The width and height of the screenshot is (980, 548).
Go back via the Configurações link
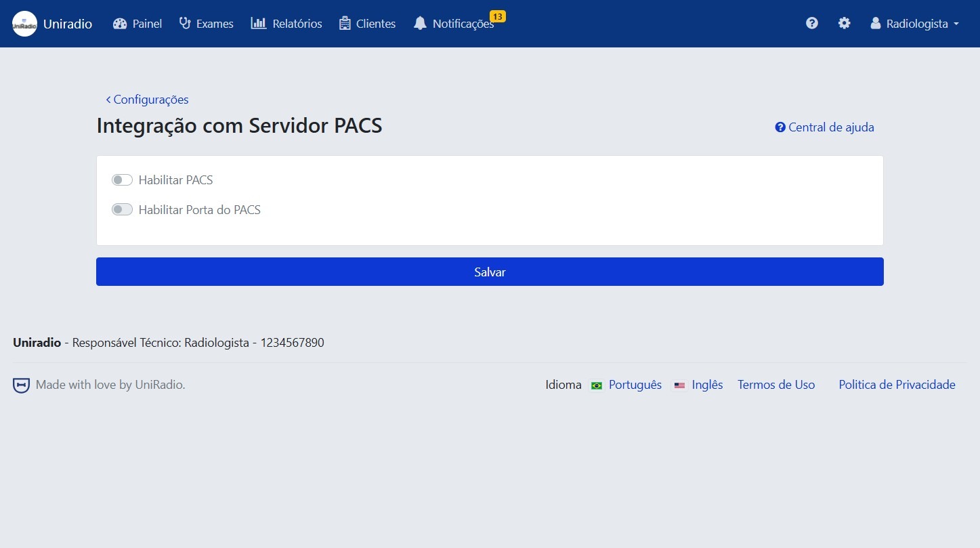148,99
